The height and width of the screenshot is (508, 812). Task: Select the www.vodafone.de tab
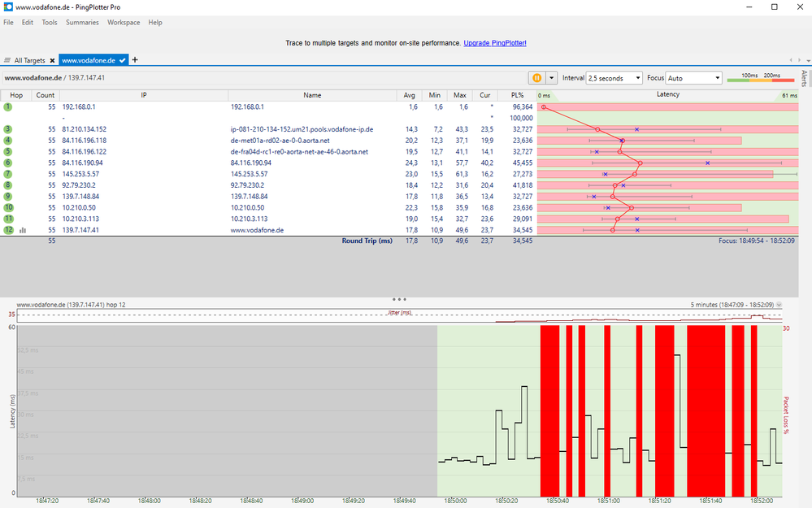93,60
